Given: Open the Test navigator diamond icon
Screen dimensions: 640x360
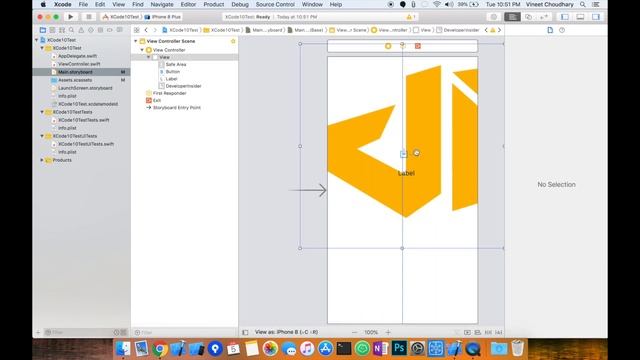Looking at the screenshot, I should (x=91, y=30).
